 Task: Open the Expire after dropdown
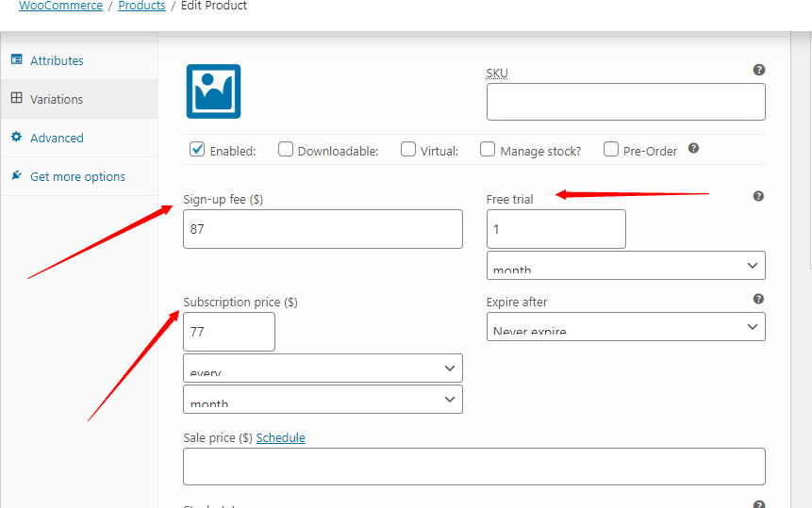pos(625,326)
